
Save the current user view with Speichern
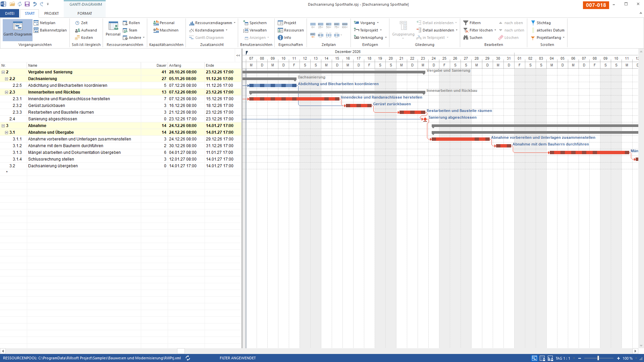click(255, 23)
